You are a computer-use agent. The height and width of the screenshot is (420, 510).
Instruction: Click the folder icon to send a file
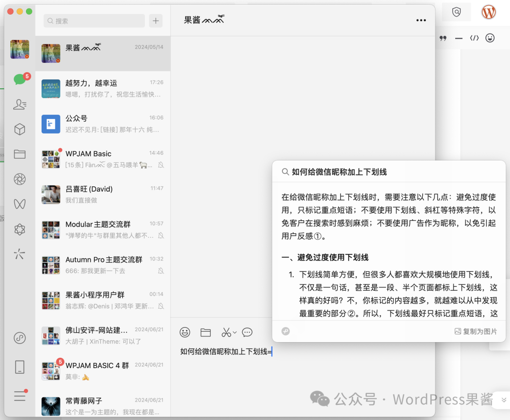205,332
